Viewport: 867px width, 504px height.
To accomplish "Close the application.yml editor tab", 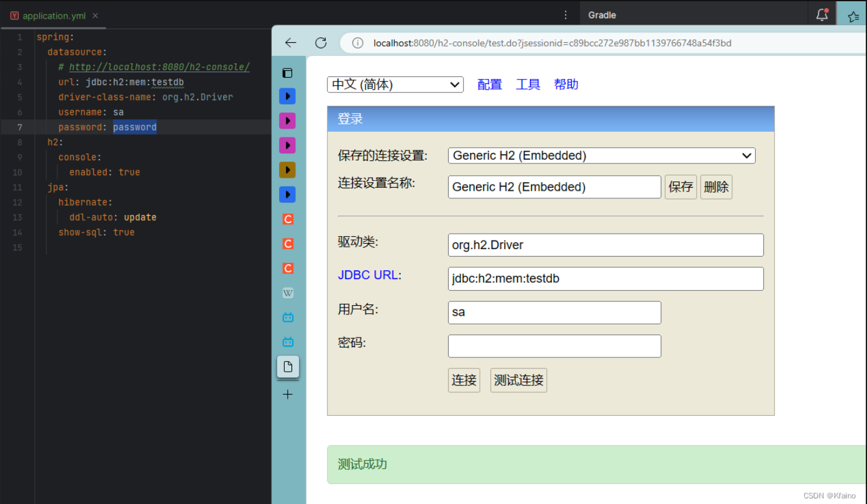I will (95, 16).
